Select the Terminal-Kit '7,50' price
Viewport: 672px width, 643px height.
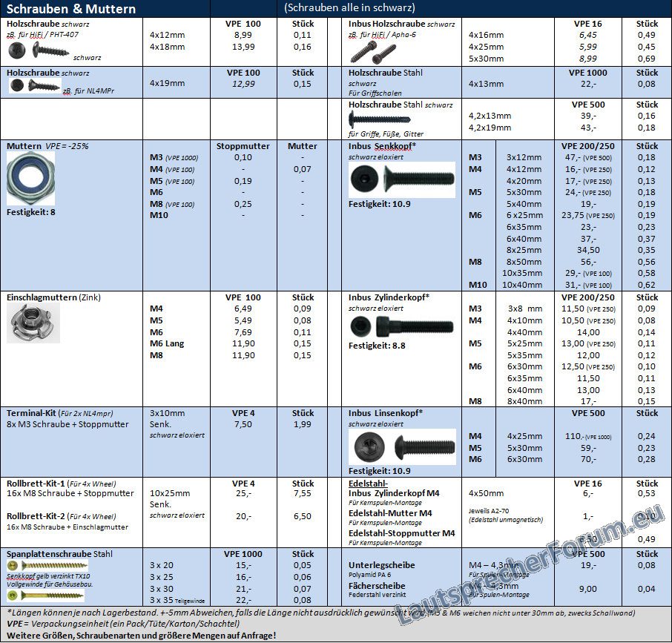pyautogui.click(x=243, y=424)
